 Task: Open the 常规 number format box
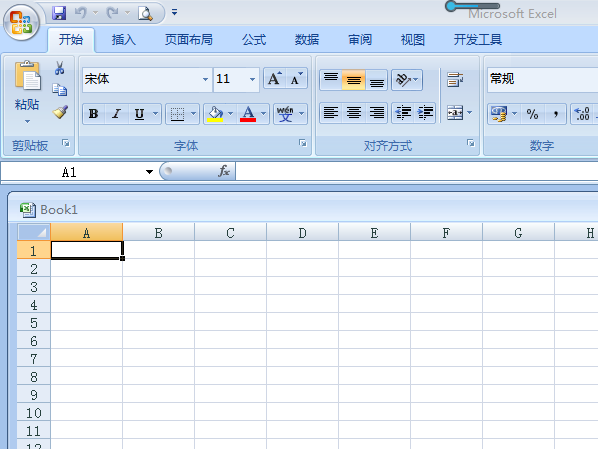(x=543, y=79)
